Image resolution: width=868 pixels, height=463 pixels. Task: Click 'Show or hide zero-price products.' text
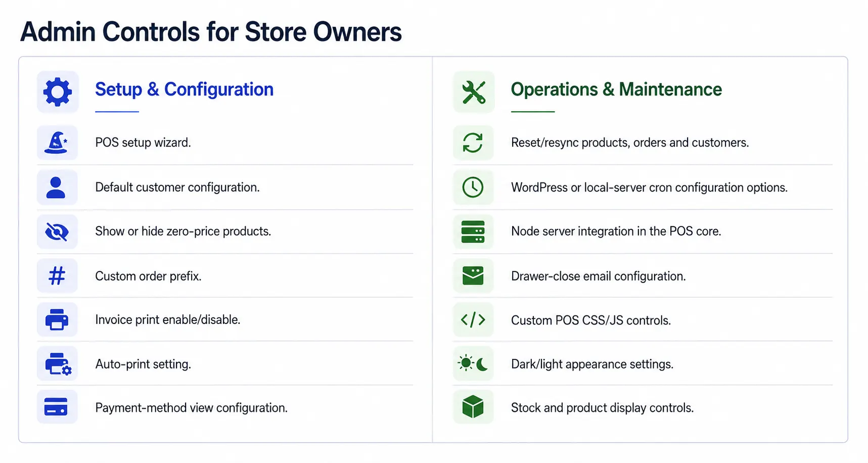[x=183, y=231]
